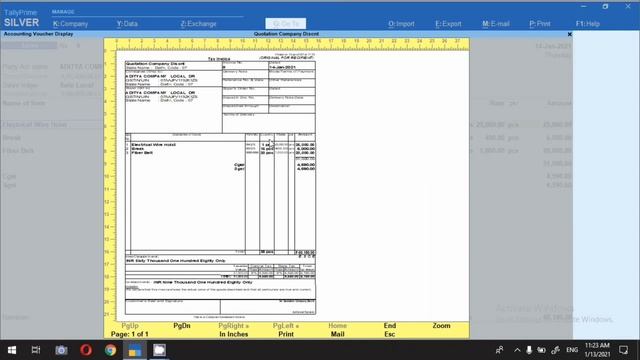
Task: Click the G: Go To button
Action: (x=286, y=24)
